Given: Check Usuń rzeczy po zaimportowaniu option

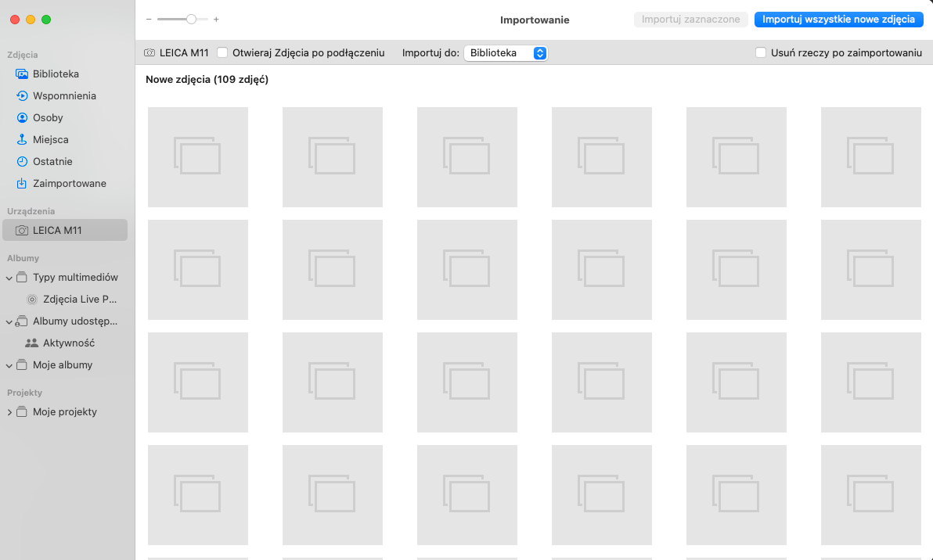Looking at the screenshot, I should [761, 53].
